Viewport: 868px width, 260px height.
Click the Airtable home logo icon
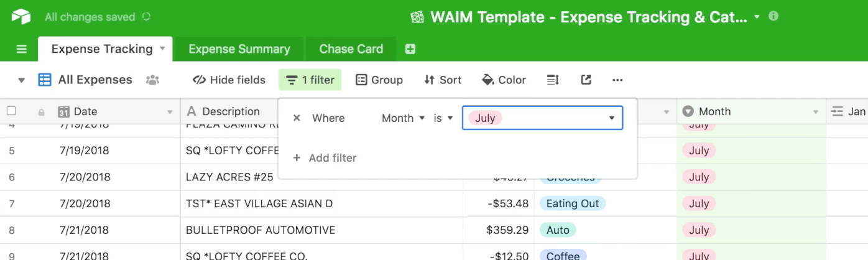[21, 17]
